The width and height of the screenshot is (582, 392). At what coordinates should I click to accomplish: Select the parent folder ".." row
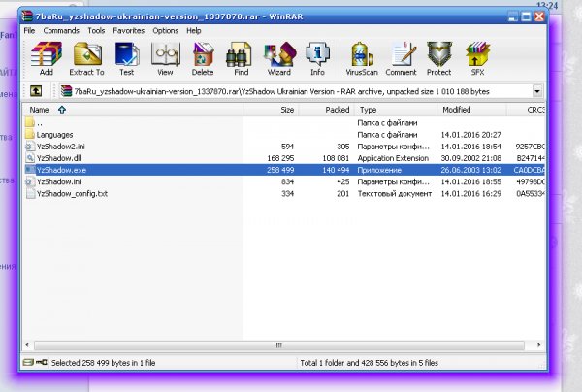click(x=284, y=123)
